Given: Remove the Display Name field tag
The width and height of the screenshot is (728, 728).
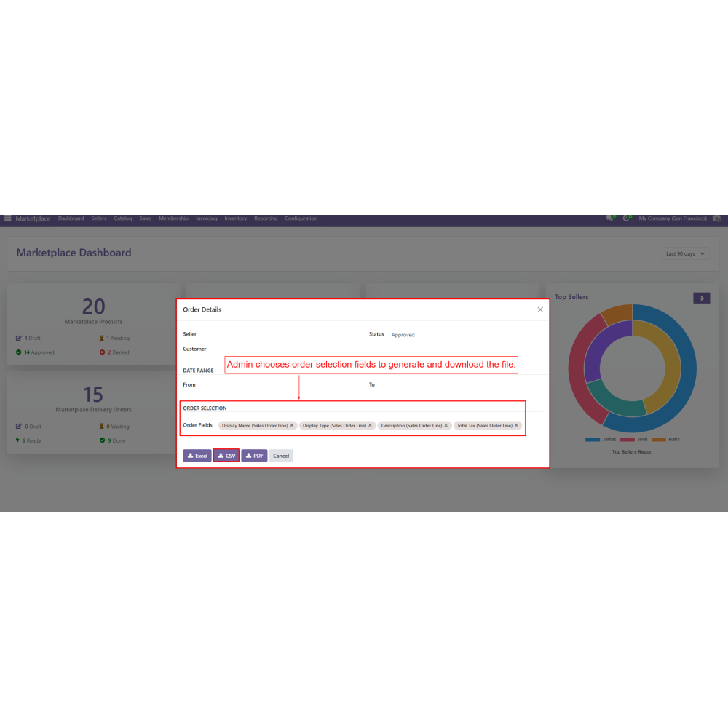Looking at the screenshot, I should tap(292, 425).
